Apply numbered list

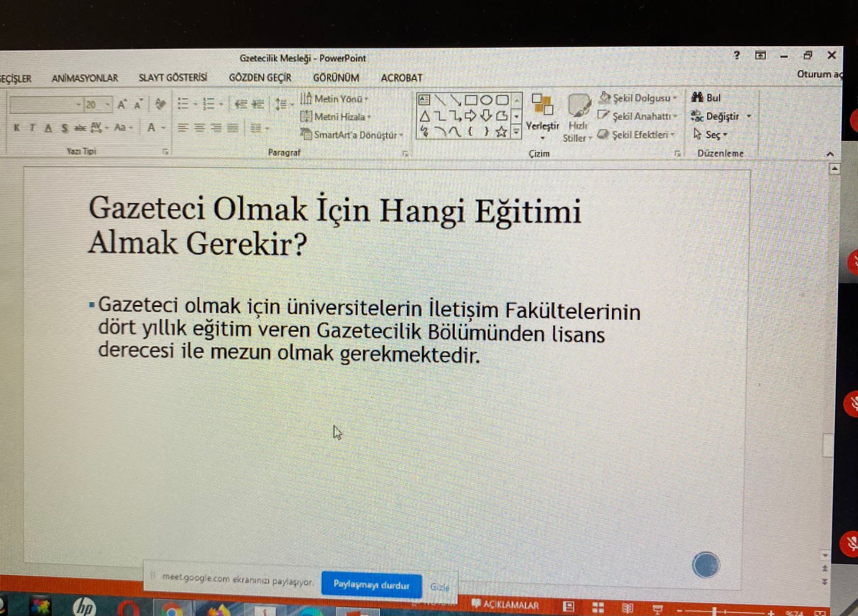(x=208, y=104)
